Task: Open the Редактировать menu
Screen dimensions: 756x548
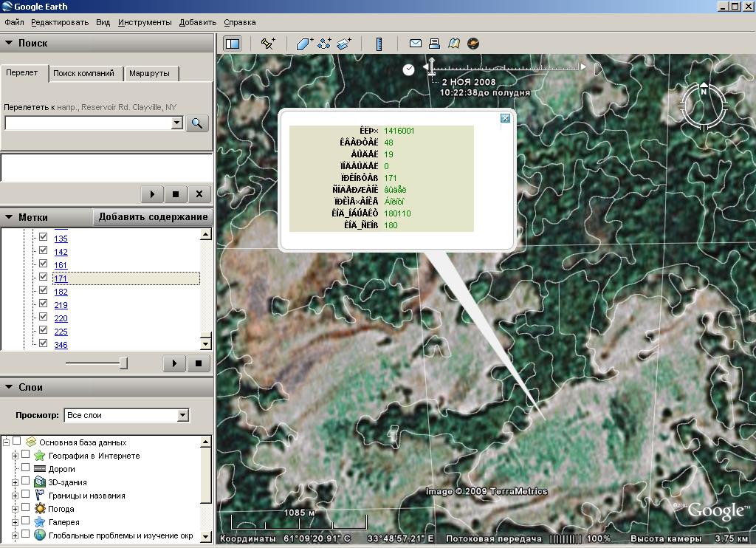Action: (60, 22)
